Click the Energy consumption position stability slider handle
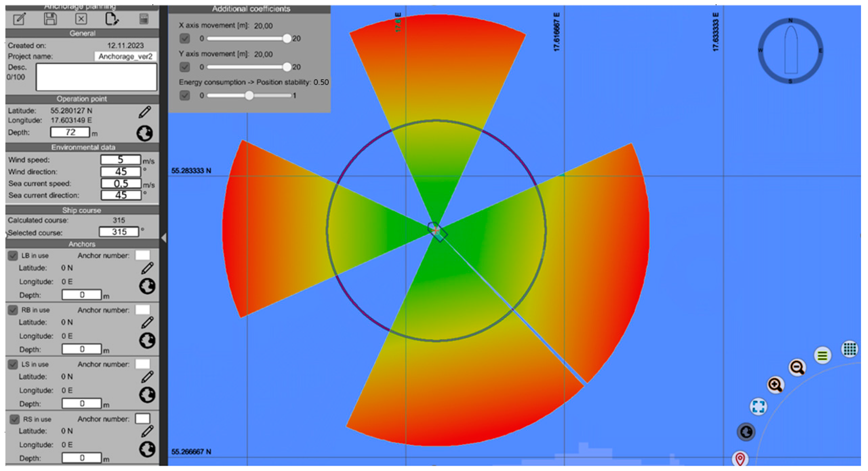This screenshot has height=471, width=868. click(249, 95)
